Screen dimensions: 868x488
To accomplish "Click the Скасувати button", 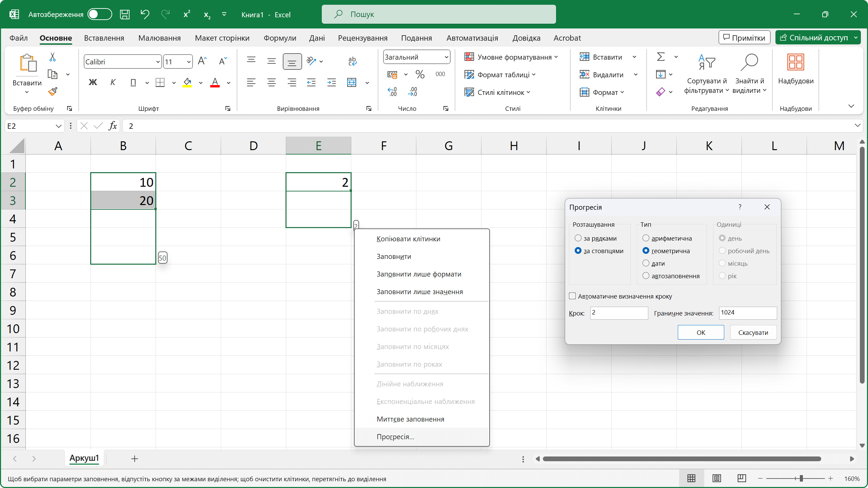I will 753,332.
